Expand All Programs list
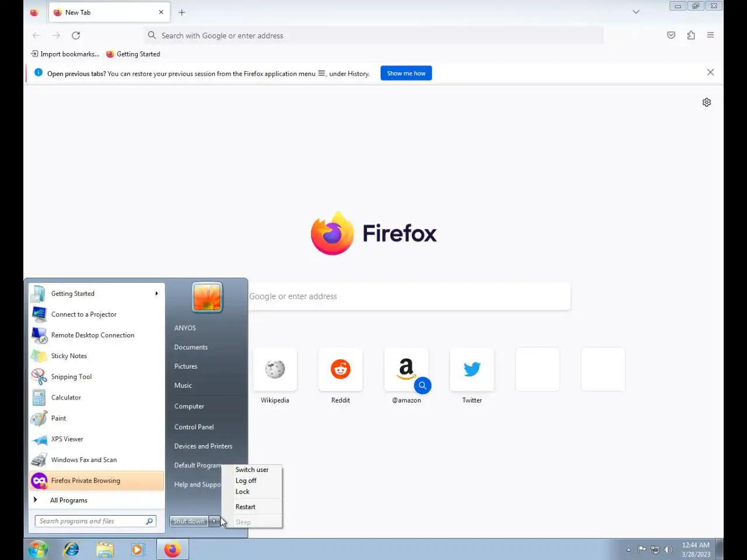The height and width of the screenshot is (560, 747). [x=97, y=500]
